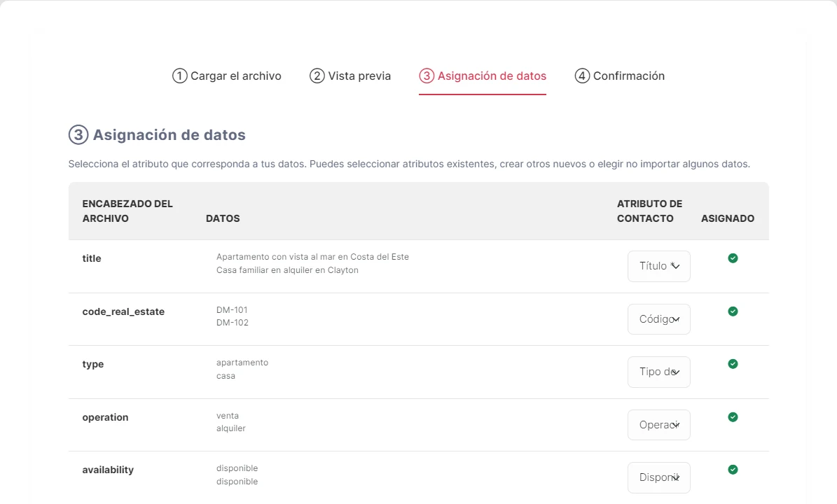Image resolution: width=837 pixels, height=504 pixels.
Task: Click the DATOS column header
Action: coord(223,218)
